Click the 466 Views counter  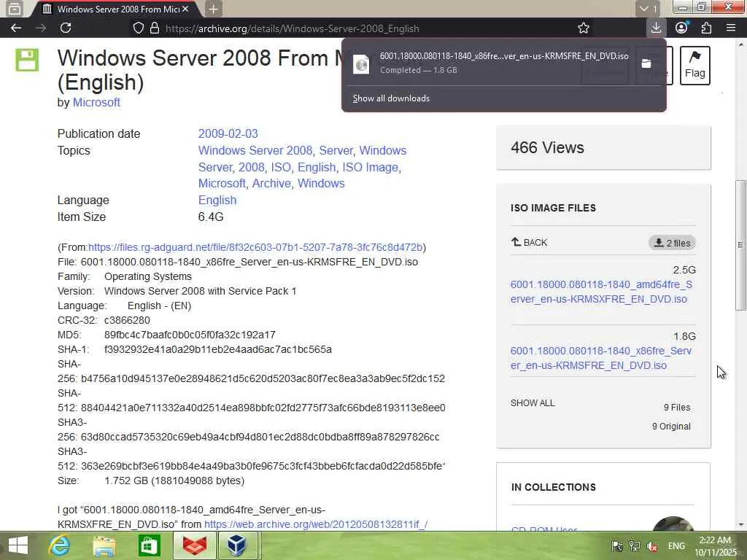[547, 147]
